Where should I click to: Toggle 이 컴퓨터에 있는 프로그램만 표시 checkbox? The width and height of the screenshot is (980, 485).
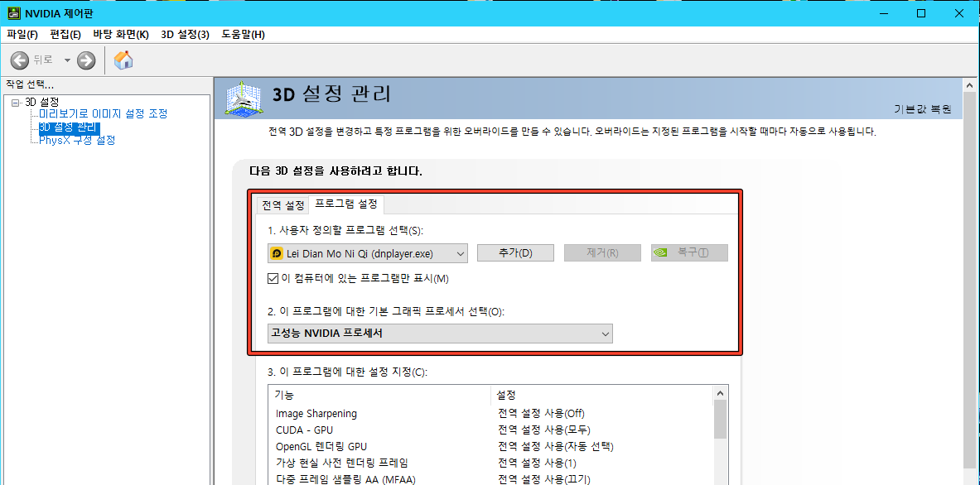(x=273, y=278)
